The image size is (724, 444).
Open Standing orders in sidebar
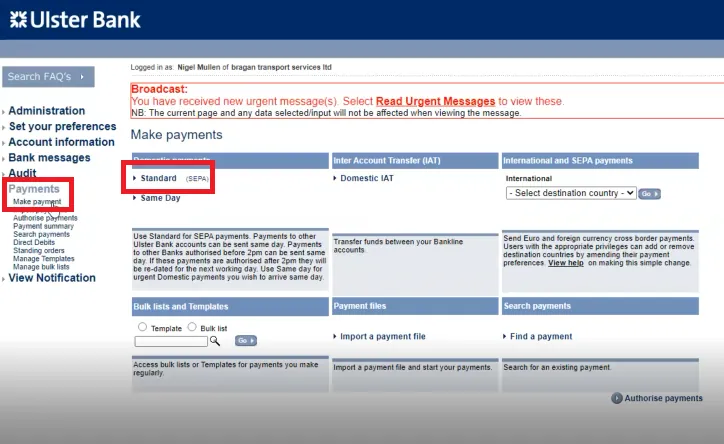[x=39, y=251]
